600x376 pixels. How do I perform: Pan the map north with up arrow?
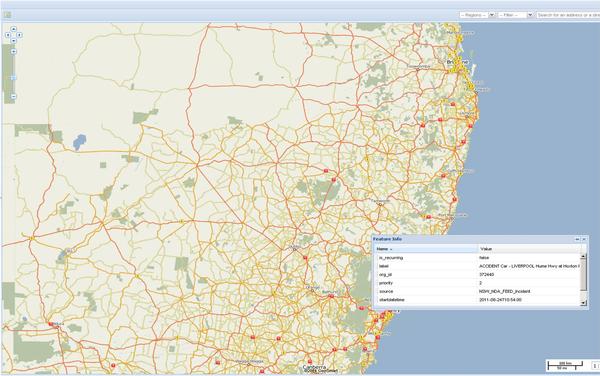tap(13, 29)
